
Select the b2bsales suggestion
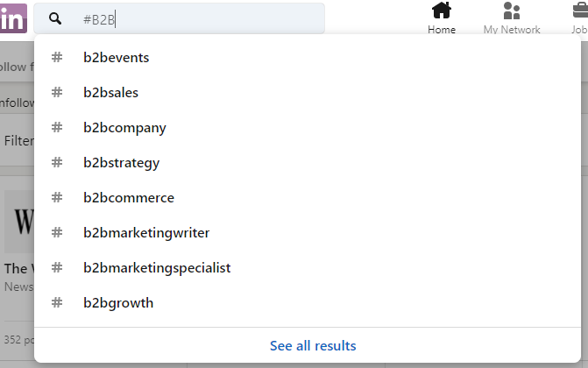click(111, 93)
